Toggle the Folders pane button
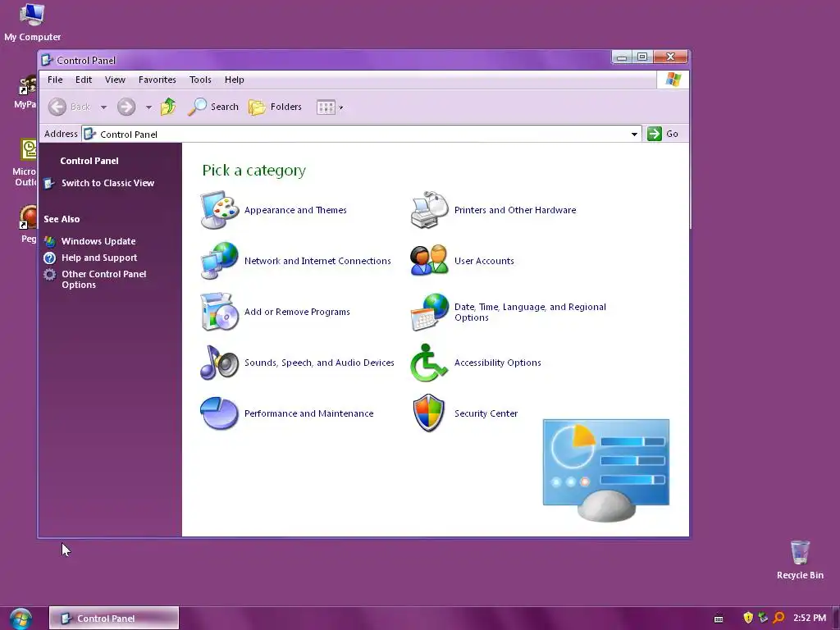840x630 pixels. point(275,107)
